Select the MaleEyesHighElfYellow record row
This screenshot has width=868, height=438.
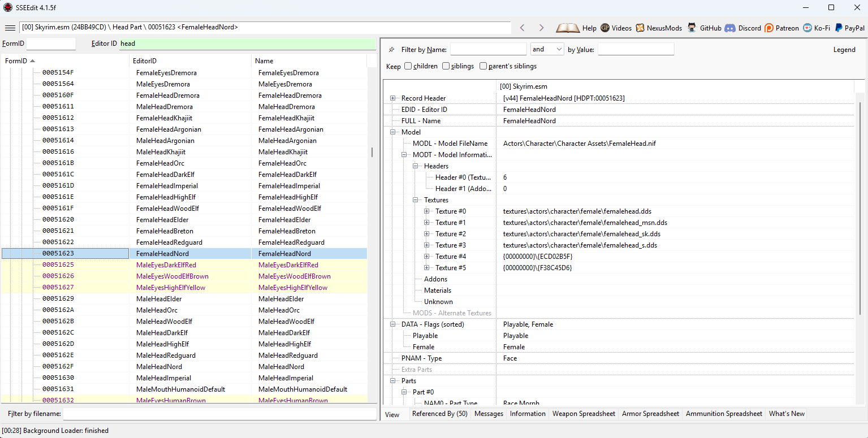click(184, 288)
